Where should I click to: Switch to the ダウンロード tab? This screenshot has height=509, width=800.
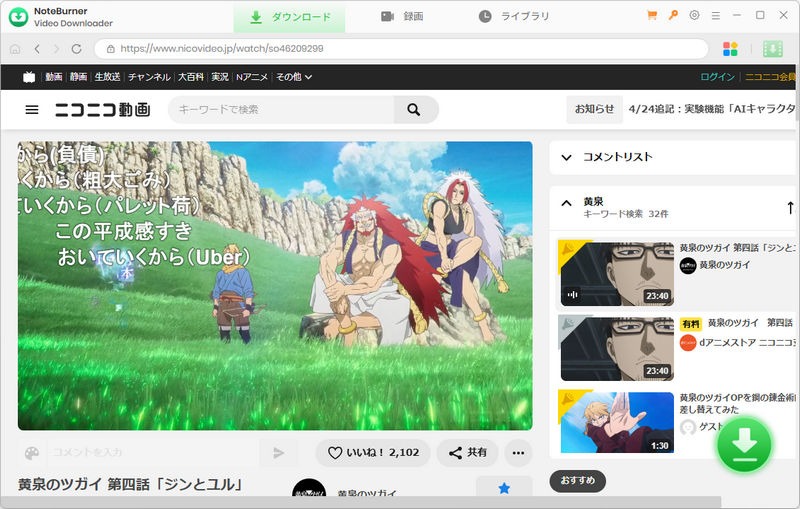(x=289, y=17)
